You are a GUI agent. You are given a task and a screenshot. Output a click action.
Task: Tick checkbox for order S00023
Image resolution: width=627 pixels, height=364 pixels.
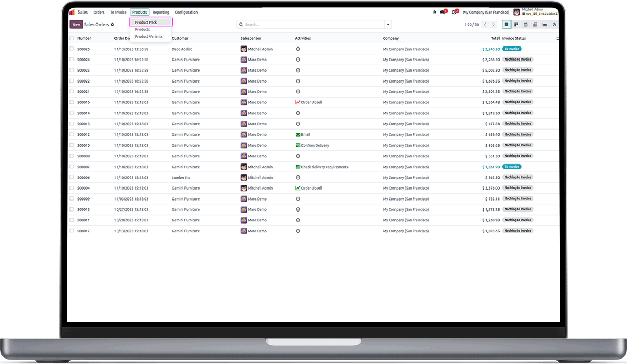(72, 70)
